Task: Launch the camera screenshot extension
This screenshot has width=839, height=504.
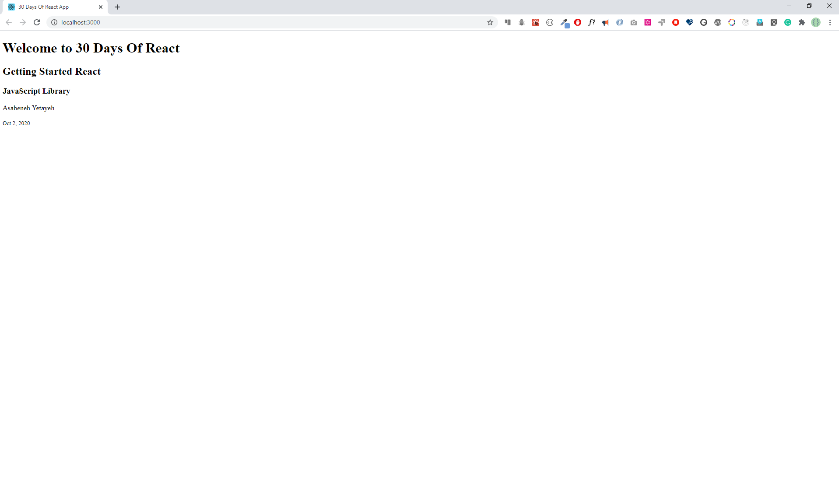Action: point(634,22)
